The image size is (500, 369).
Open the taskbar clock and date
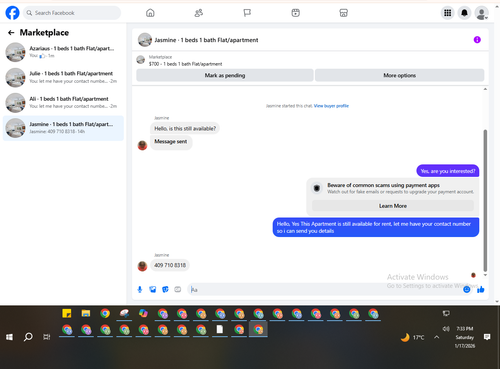click(465, 337)
